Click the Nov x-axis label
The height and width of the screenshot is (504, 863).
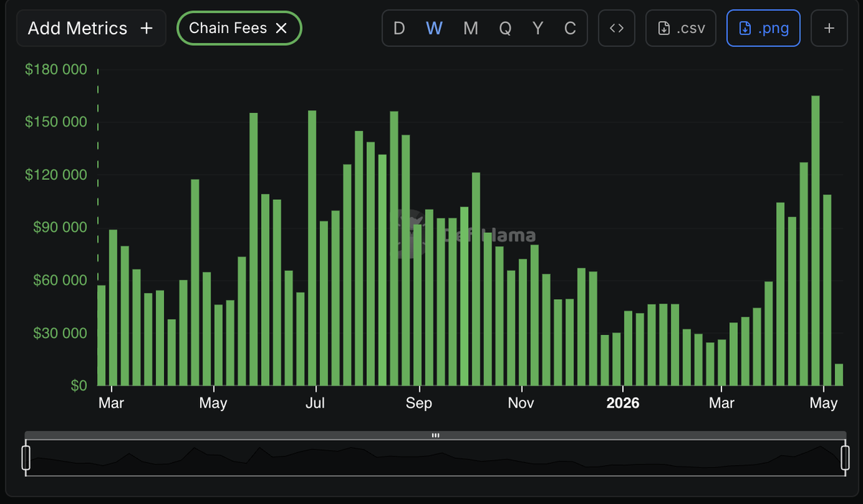click(x=521, y=403)
